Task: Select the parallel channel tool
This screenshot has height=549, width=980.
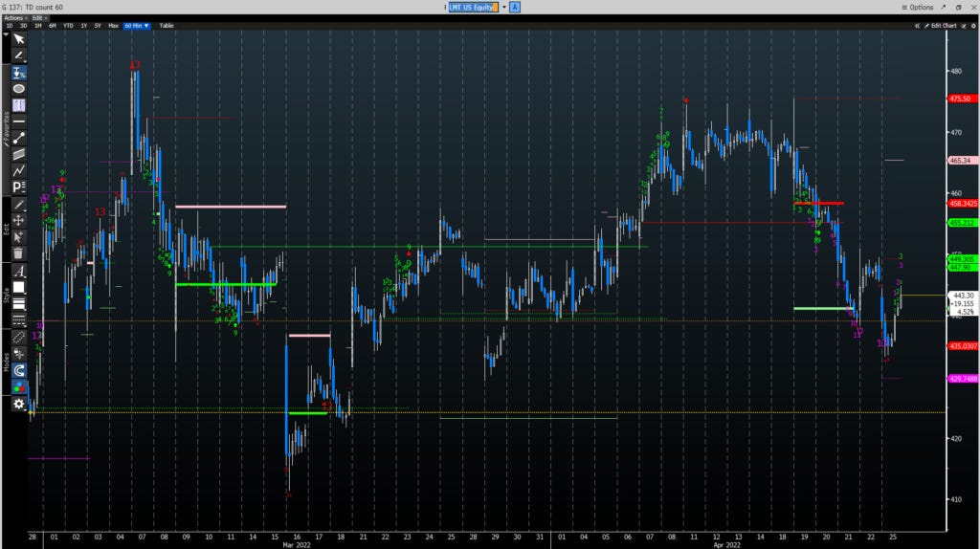Action: pos(19,154)
